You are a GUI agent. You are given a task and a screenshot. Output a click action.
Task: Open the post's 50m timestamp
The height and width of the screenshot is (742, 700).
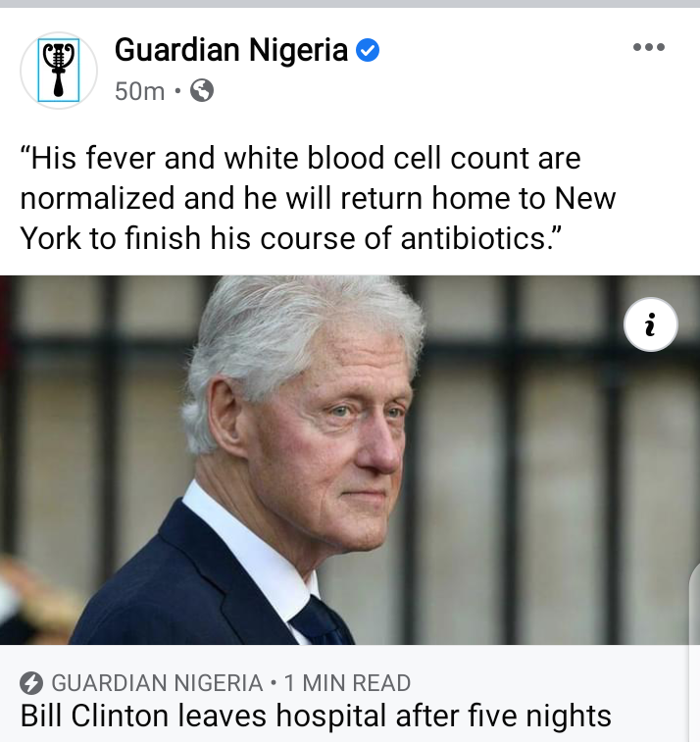(x=139, y=91)
